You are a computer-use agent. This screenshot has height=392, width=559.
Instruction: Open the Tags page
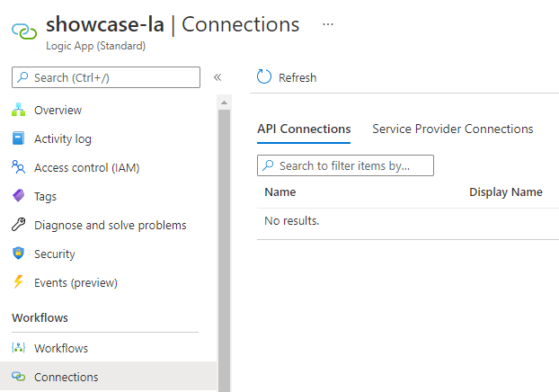tap(45, 197)
